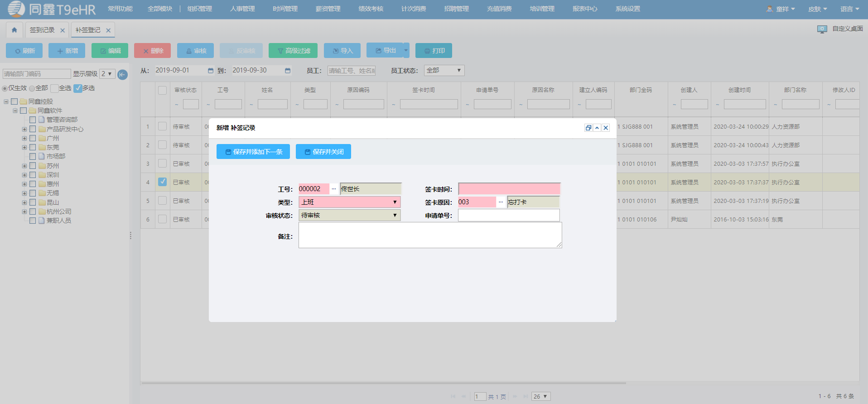Click the 签卡时间 input field

[x=509, y=189]
